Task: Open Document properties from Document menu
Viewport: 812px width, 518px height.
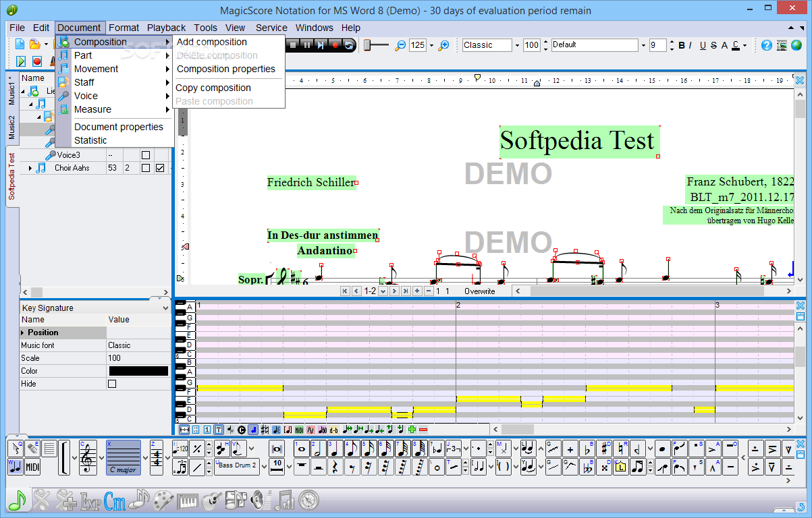Action: [x=118, y=127]
